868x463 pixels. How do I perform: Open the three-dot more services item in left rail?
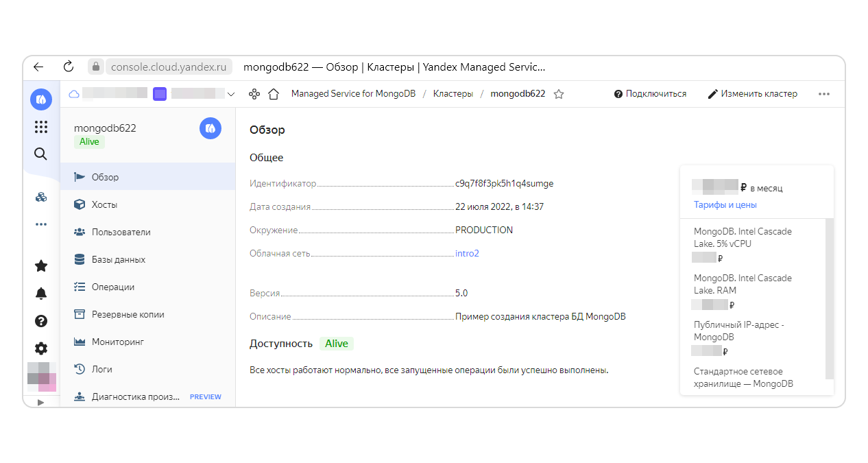[x=41, y=224]
